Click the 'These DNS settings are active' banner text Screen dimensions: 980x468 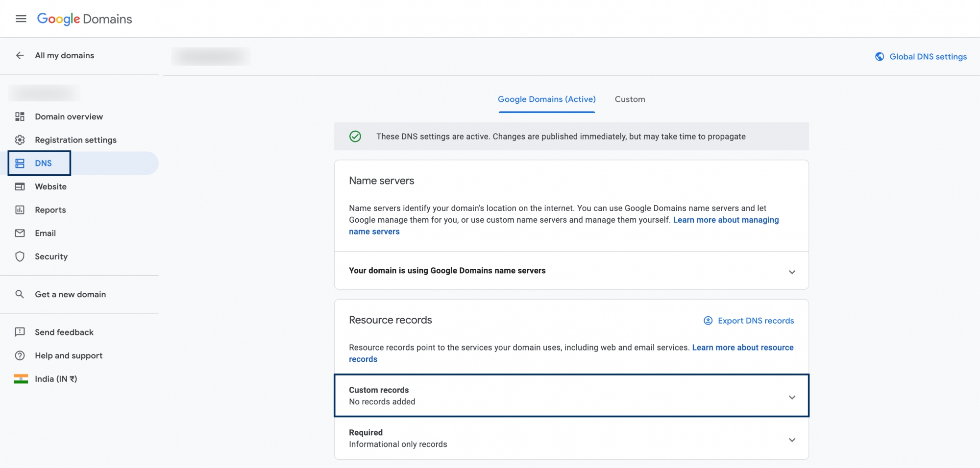coord(561,136)
